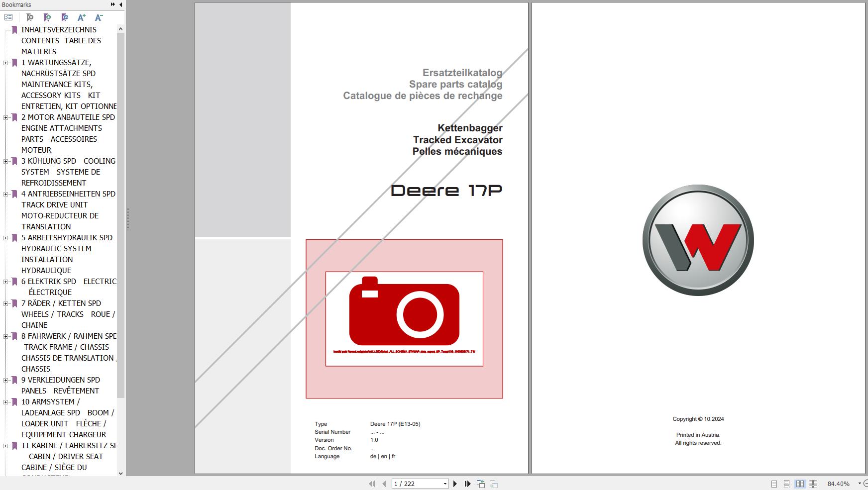Go to the first page
Screen dimensions: 868x490
[372, 484]
